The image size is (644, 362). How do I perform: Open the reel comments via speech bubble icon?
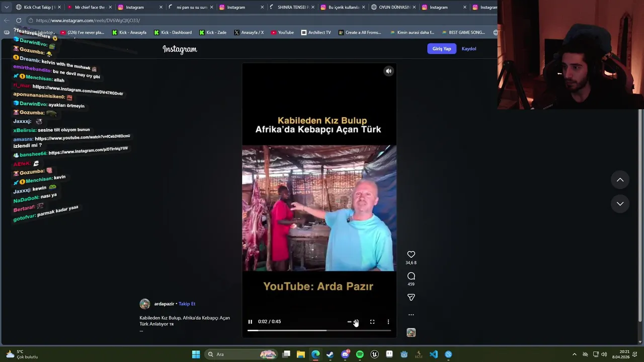click(411, 276)
